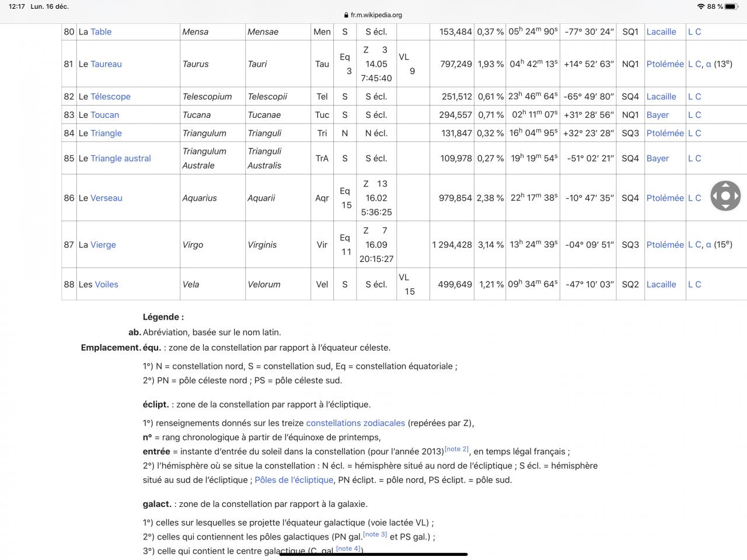747x560 pixels.
Task: Open footnote reference note 3
Action: (375, 534)
